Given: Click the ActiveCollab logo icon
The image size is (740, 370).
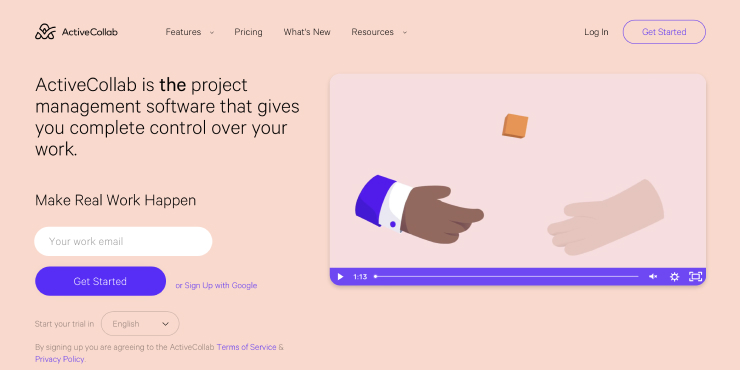Looking at the screenshot, I should point(45,32).
